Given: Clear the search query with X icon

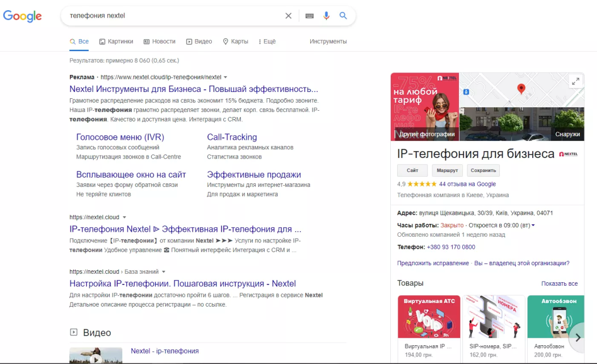Looking at the screenshot, I should tap(289, 16).
